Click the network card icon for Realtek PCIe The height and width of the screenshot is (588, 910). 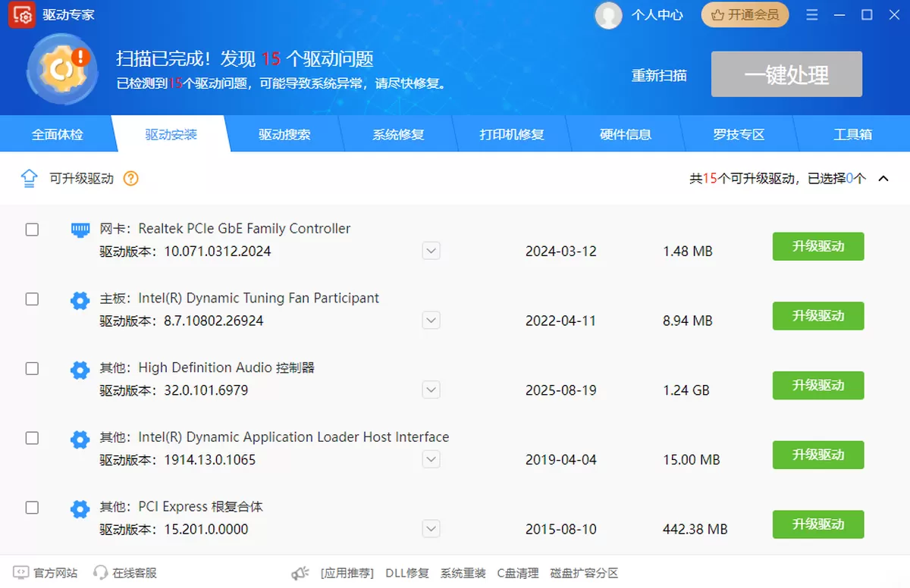coord(80,230)
